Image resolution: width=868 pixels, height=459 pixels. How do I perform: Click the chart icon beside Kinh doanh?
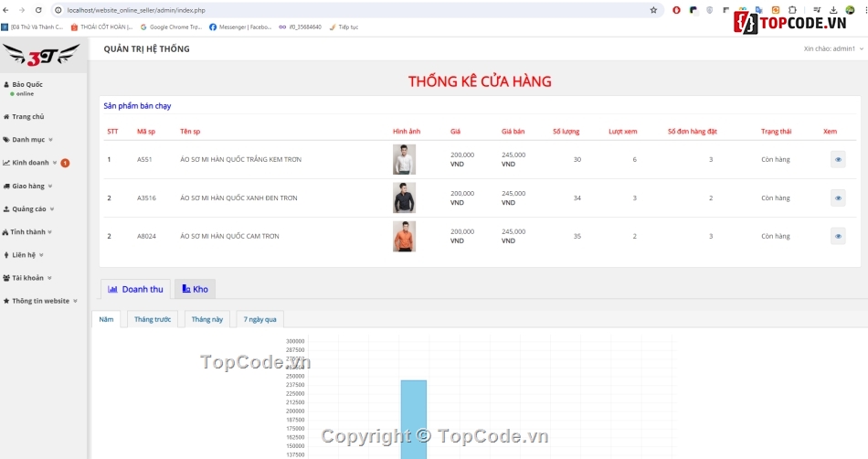tap(6, 163)
